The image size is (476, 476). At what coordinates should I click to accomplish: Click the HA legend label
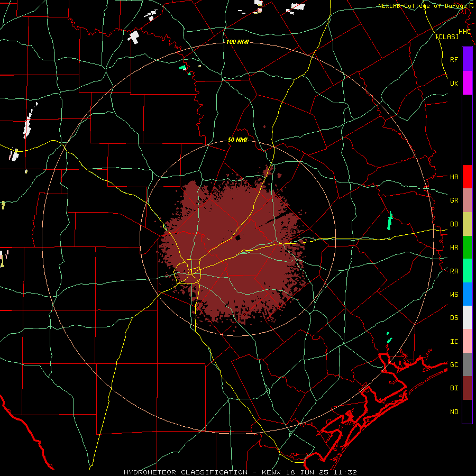pyautogui.click(x=454, y=177)
